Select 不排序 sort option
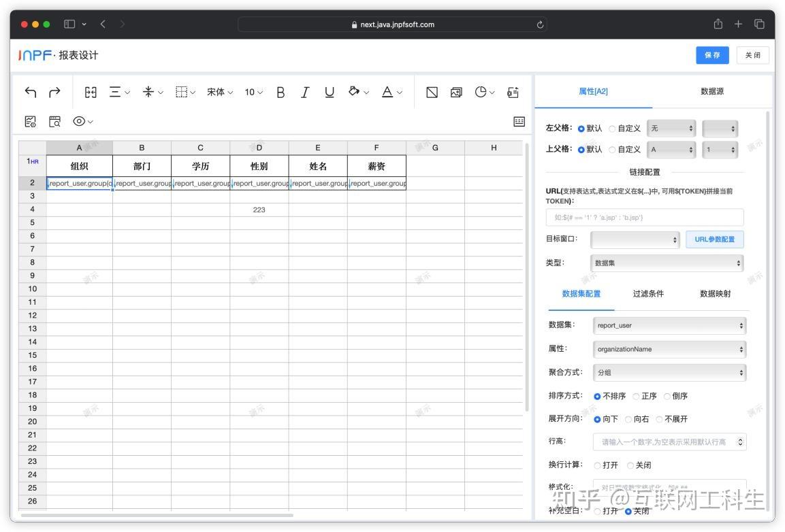 (x=597, y=397)
